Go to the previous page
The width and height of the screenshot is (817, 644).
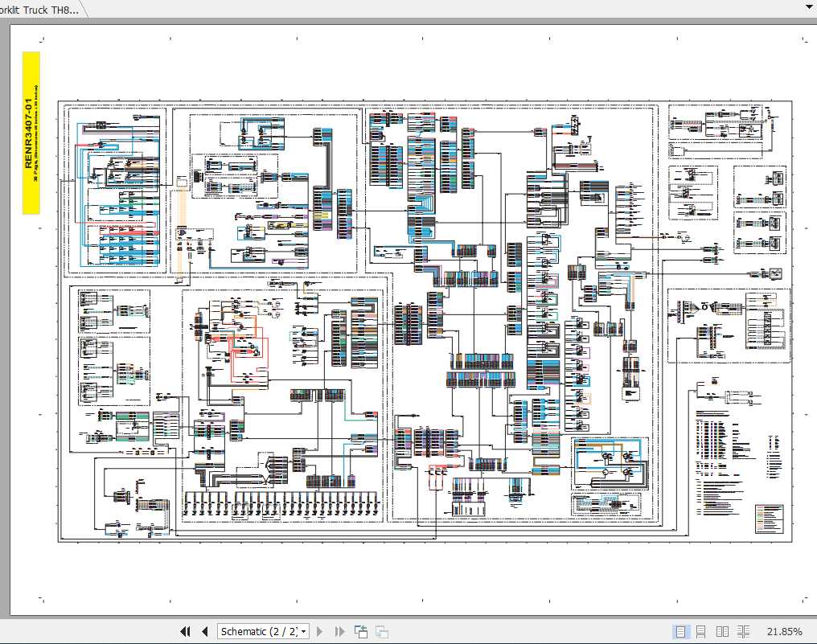coord(205,631)
